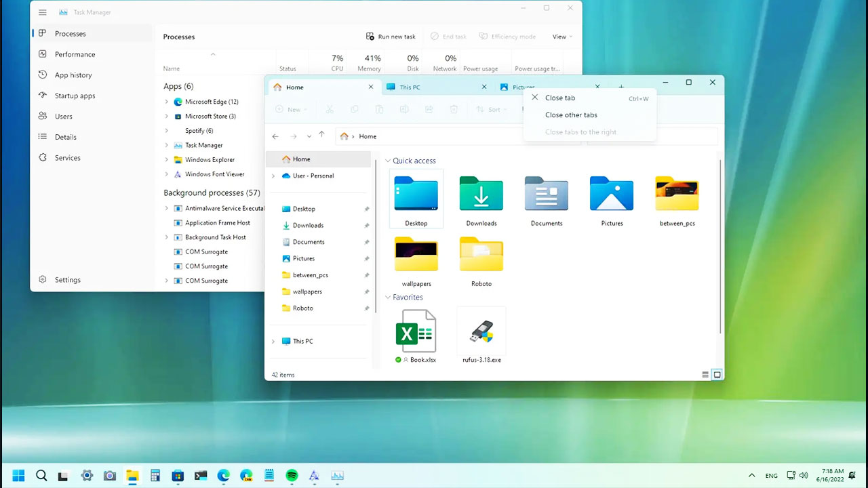Switch Explorer to details view mode
Screen dimensions: 868x488
click(705, 374)
